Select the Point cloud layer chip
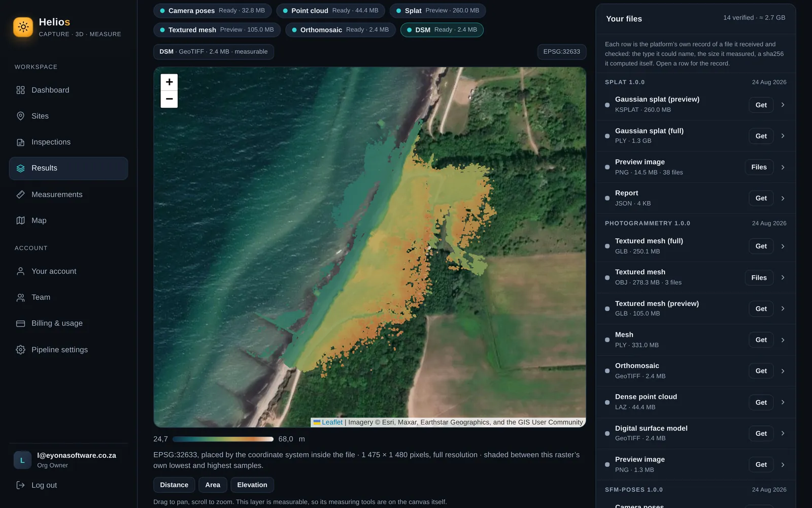 pyautogui.click(x=330, y=11)
